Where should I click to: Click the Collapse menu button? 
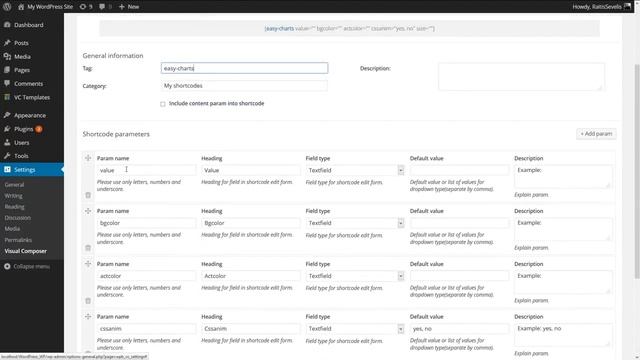click(x=27, y=267)
